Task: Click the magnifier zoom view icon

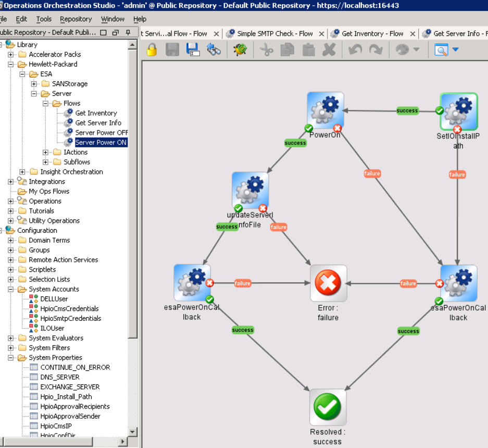Action: (441, 49)
